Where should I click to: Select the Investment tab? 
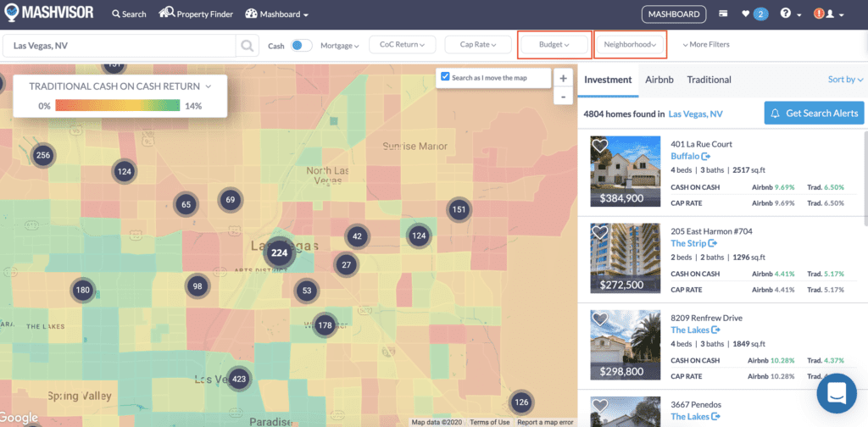pyautogui.click(x=608, y=80)
